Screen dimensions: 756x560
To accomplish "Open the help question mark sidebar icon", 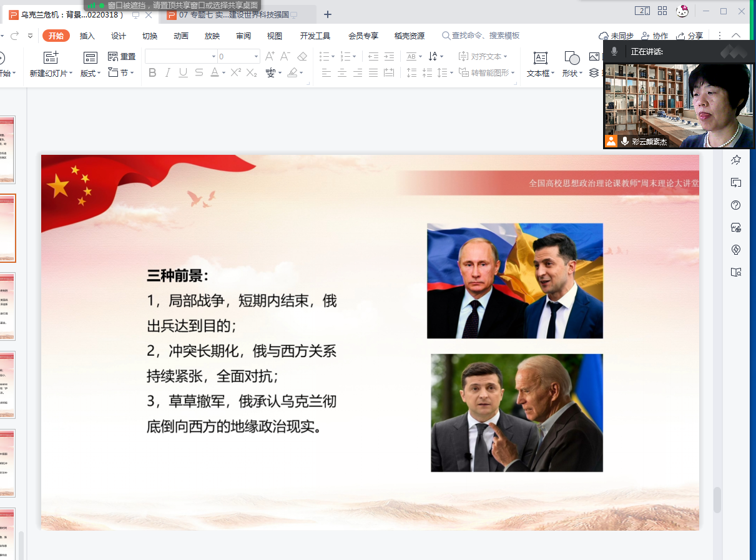I will [x=736, y=205].
